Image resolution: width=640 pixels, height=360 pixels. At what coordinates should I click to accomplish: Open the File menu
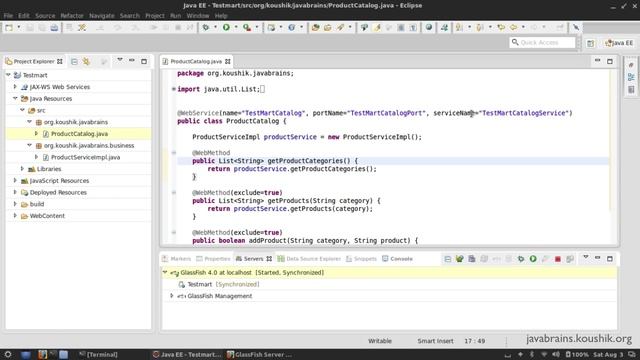(x=8, y=16)
